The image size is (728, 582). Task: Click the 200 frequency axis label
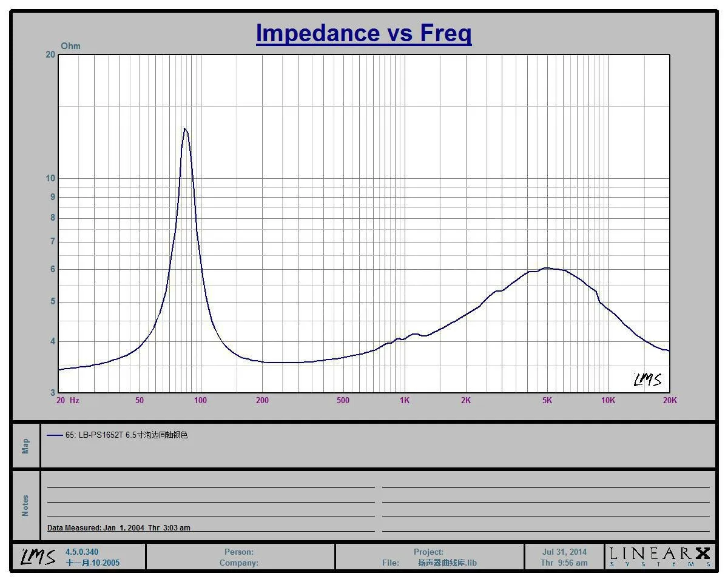pos(262,400)
